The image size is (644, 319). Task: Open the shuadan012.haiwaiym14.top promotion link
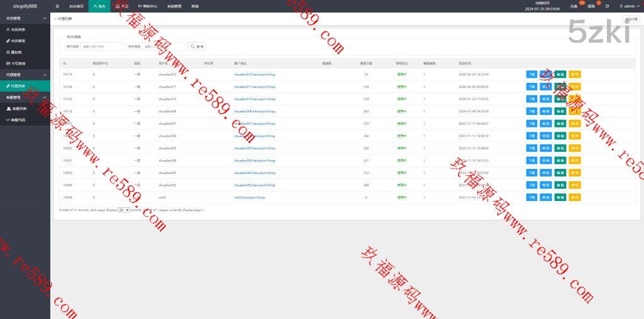254,74
